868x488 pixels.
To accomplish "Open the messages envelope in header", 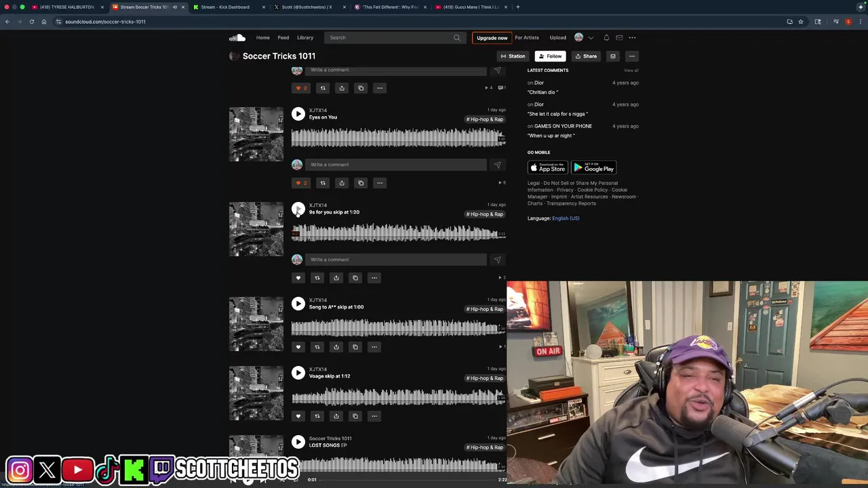I will [x=619, y=38].
